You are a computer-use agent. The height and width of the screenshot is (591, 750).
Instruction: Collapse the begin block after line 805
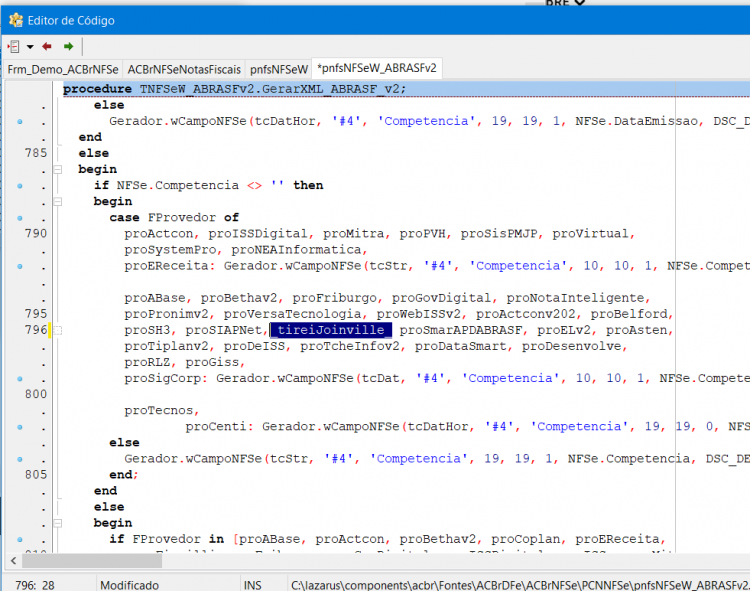[x=58, y=523]
